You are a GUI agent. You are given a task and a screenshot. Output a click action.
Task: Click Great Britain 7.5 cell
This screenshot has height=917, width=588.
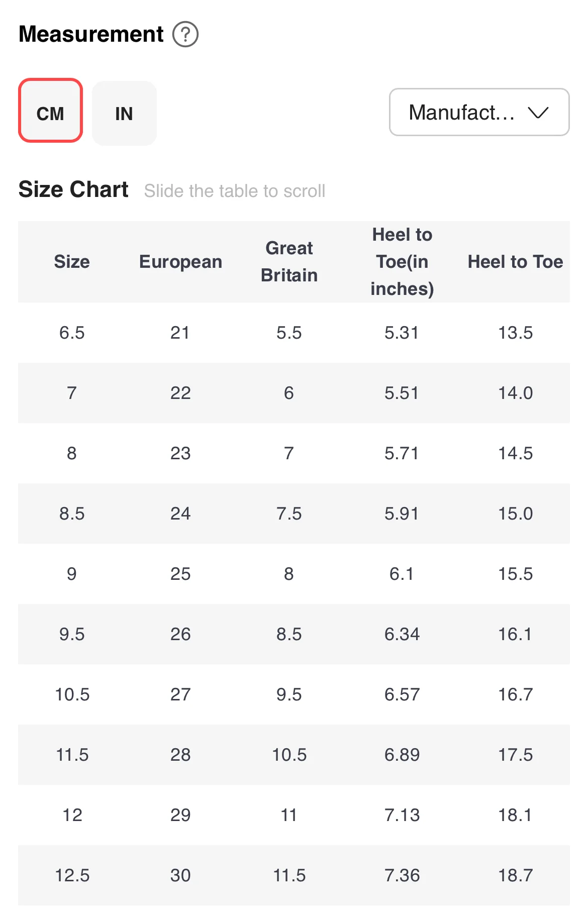coord(289,514)
